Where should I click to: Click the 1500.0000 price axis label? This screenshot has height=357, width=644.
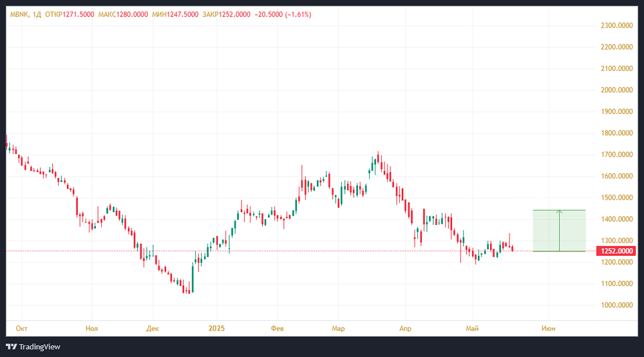pyautogui.click(x=616, y=198)
